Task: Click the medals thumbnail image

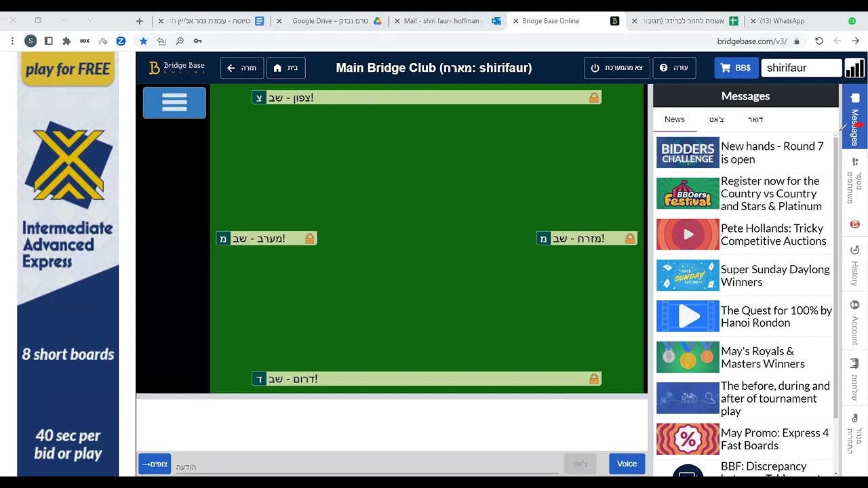Action: (688, 357)
